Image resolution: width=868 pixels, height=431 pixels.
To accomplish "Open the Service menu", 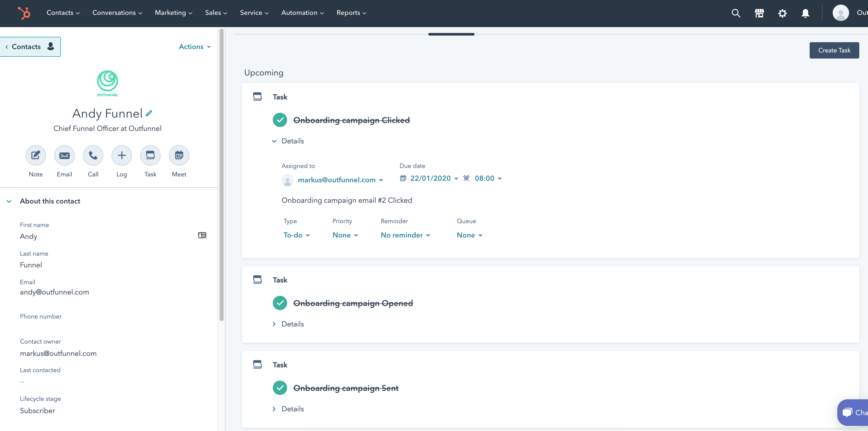I will coord(254,13).
